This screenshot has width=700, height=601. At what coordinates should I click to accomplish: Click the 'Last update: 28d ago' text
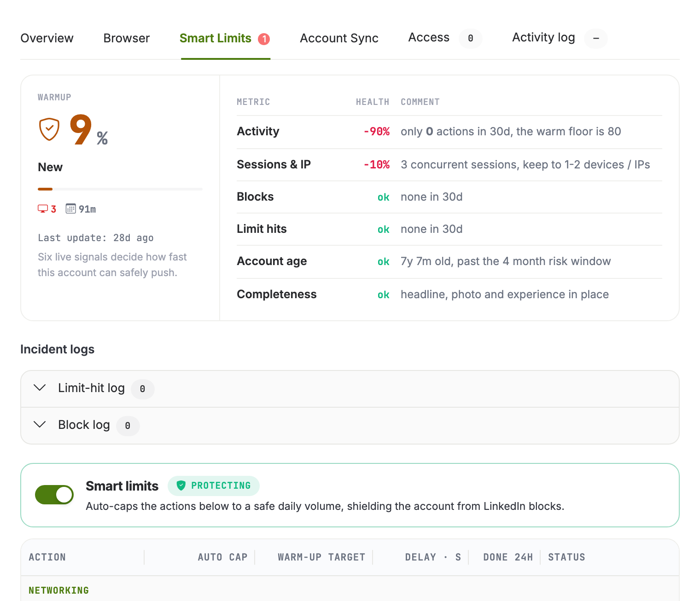96,238
